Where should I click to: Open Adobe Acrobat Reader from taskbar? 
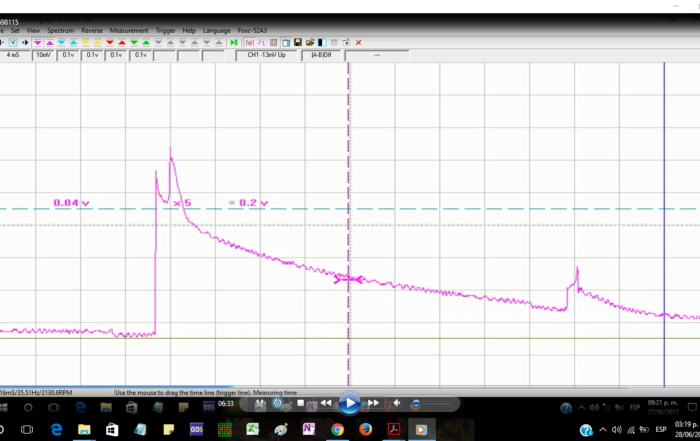click(x=394, y=429)
